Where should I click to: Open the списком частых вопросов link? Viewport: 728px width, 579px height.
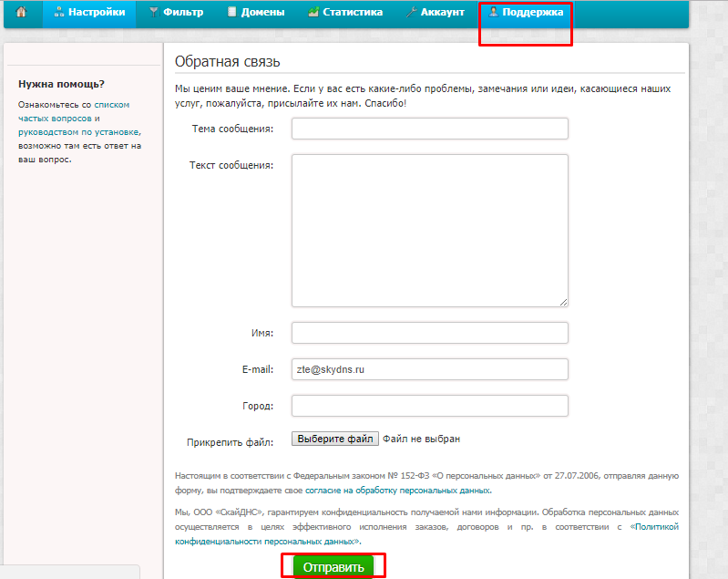74,111
